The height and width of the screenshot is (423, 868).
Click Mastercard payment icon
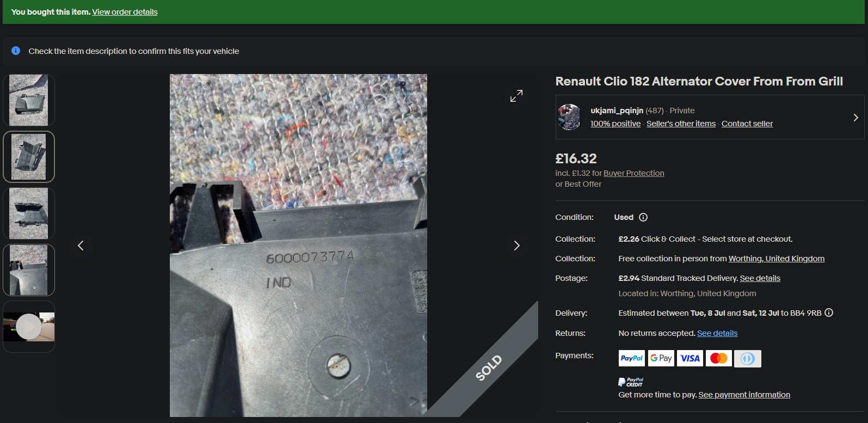click(x=719, y=358)
